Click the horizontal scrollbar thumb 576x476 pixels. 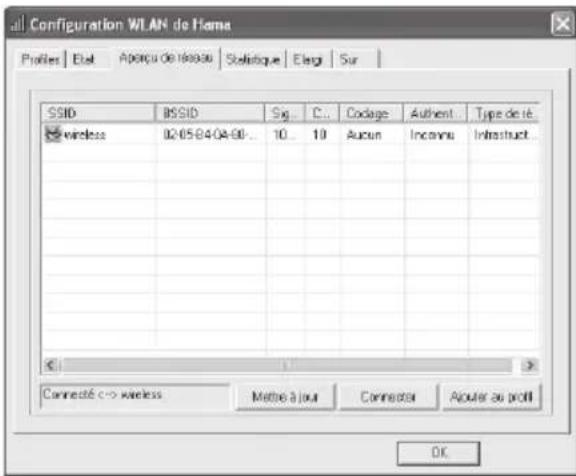coord(287,365)
